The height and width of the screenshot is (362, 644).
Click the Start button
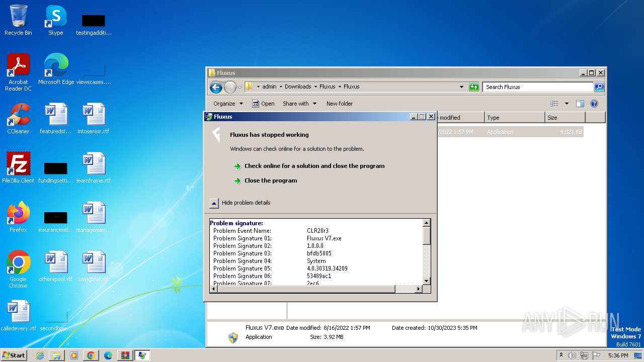click(14, 355)
